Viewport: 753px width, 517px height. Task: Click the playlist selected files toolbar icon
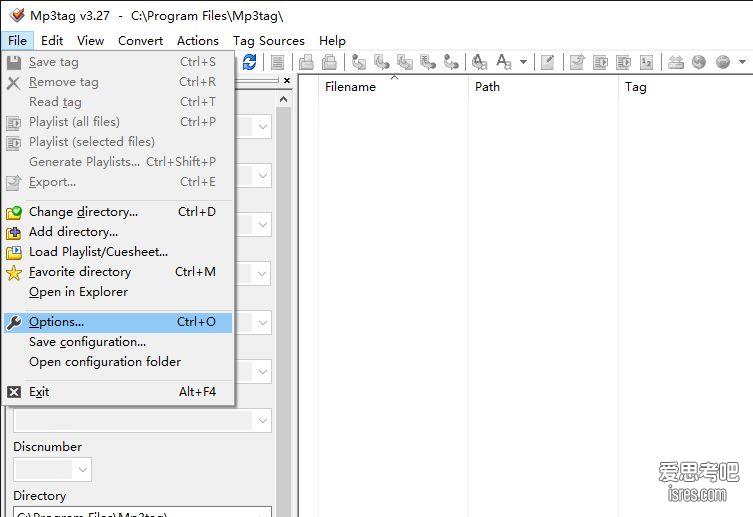[623, 62]
